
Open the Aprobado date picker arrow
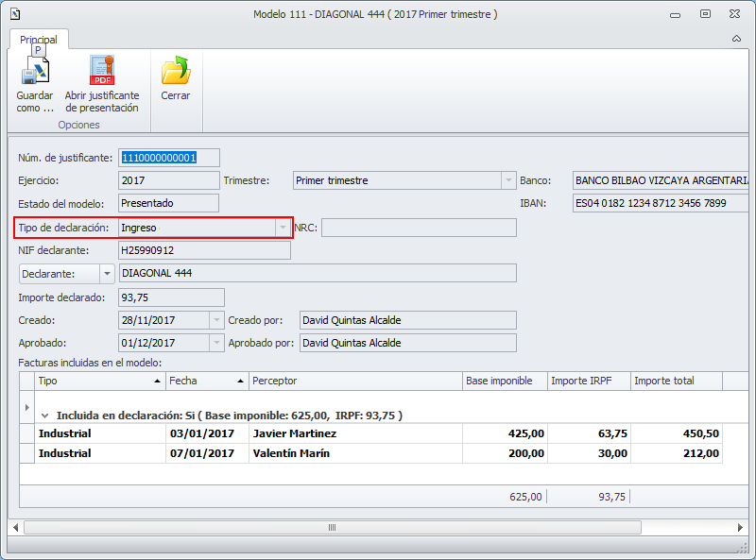(x=217, y=343)
